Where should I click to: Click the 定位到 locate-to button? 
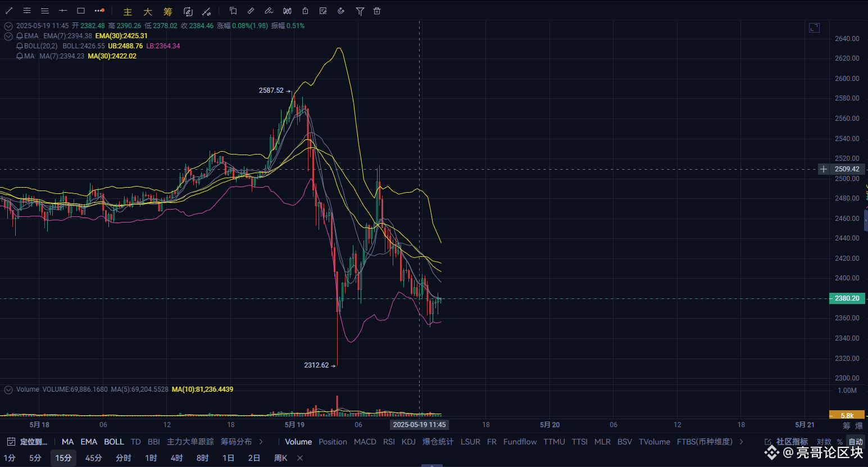[x=34, y=442]
